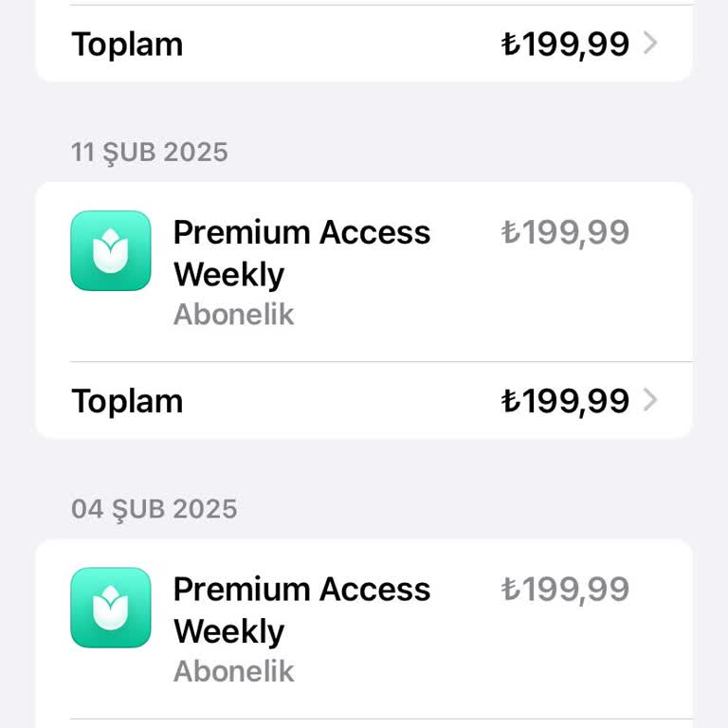Tap the Toplam label in the 11 ŞUB card

[x=127, y=401]
